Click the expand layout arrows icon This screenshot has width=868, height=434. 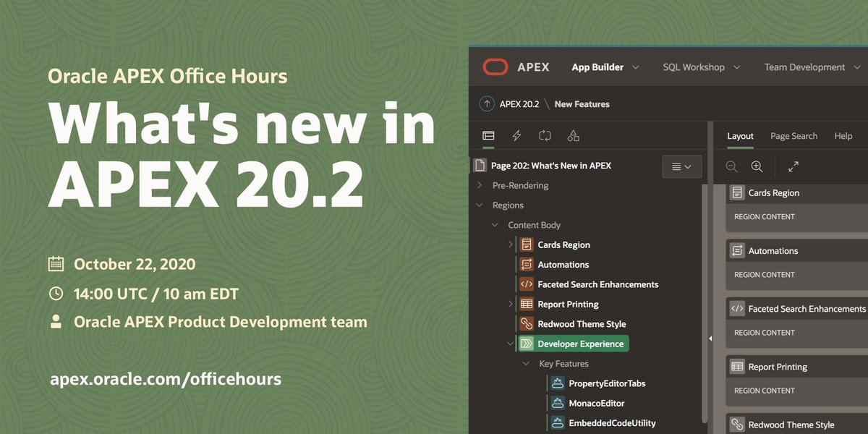coord(793,166)
